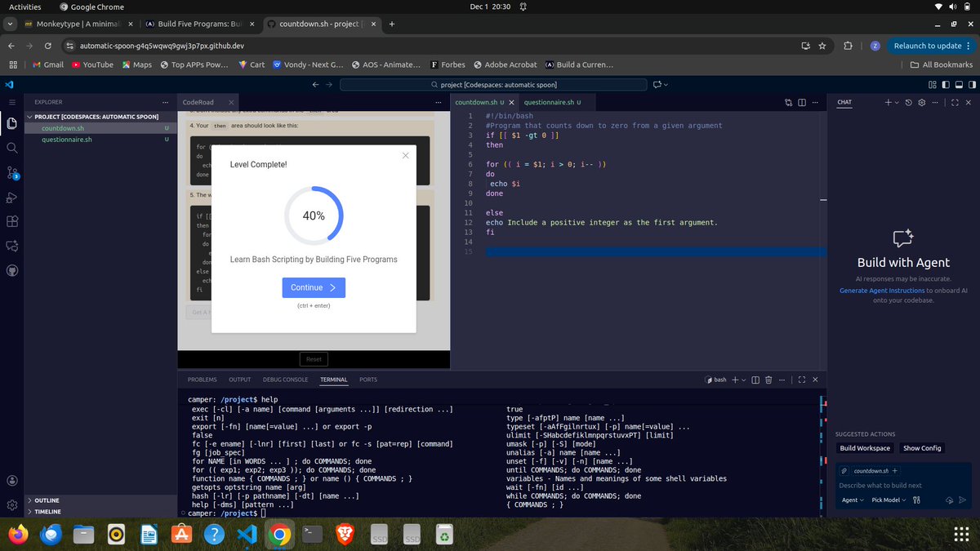This screenshot has width=980, height=551.
Task: Click the send arrow in chat input
Action: (963, 500)
